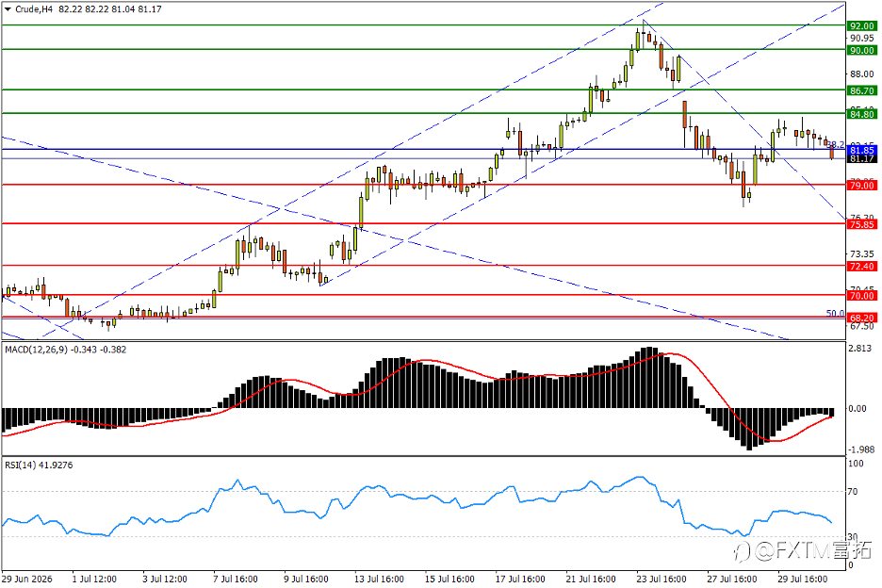Click the 86.70 green price label
Screen dimensions: 882x588
pyautogui.click(x=861, y=90)
